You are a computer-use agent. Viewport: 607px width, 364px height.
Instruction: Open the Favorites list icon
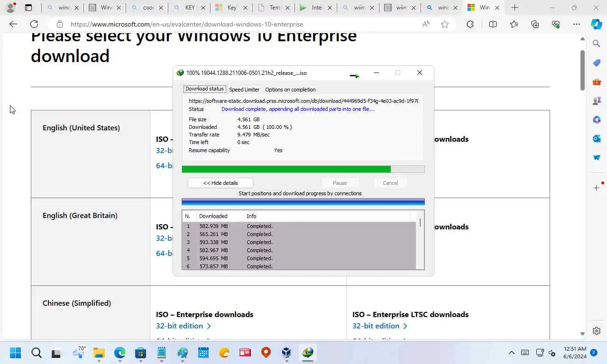pos(514,24)
